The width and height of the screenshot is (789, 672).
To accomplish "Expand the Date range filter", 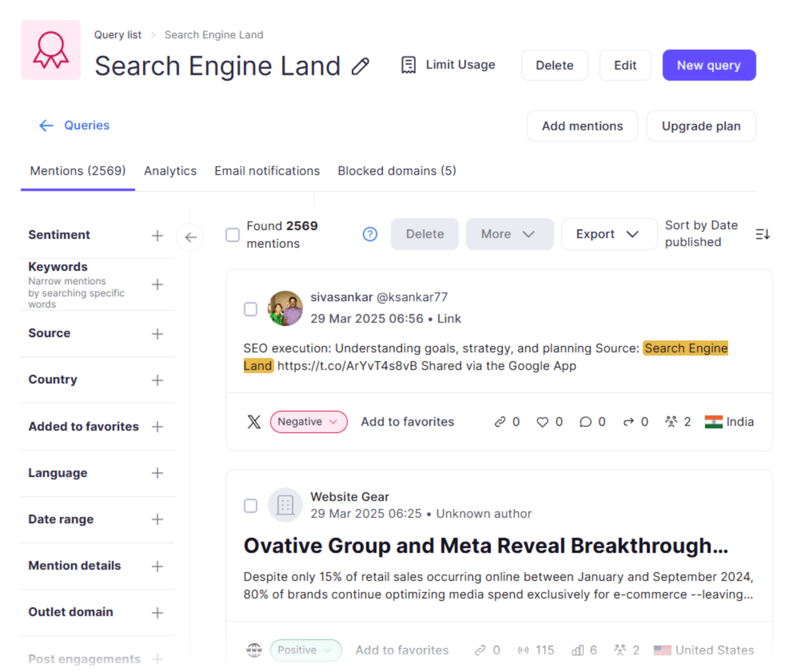I will point(157,519).
